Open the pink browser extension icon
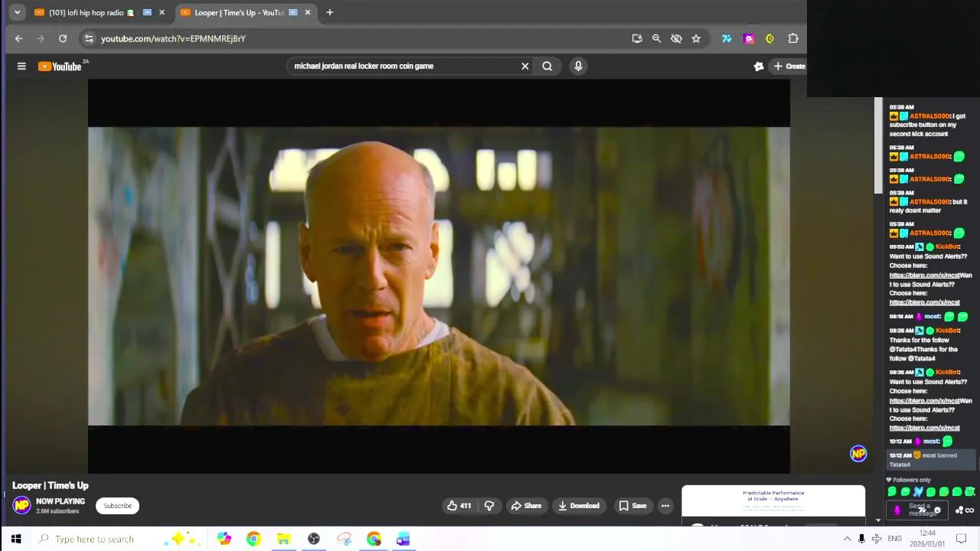Viewport: 980px width, 551px height. 749,38
